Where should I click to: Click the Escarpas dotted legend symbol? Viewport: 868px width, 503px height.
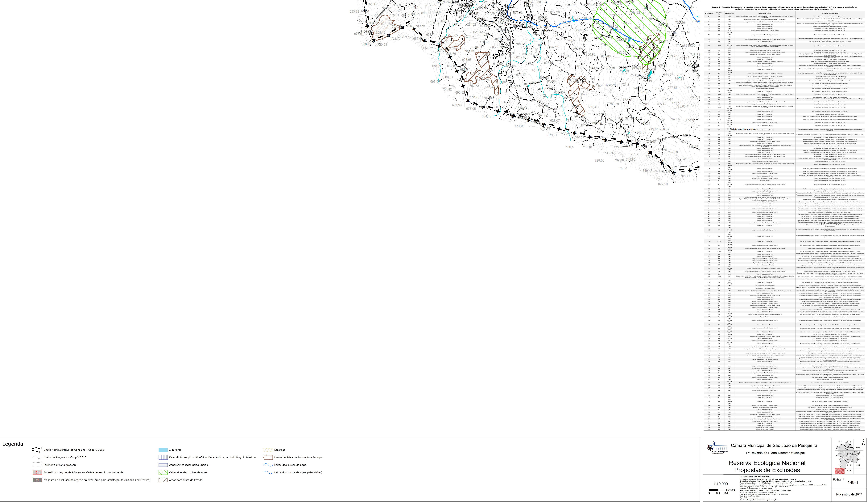(268, 450)
